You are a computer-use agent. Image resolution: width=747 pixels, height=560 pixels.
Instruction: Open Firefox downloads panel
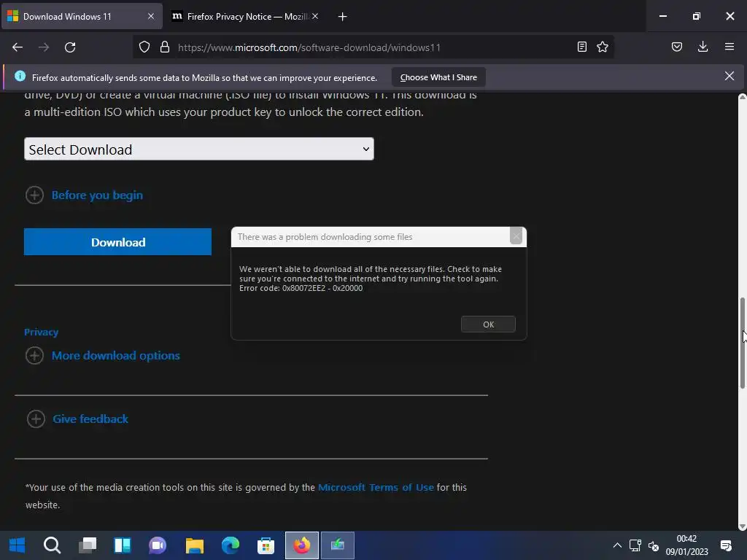pos(703,47)
